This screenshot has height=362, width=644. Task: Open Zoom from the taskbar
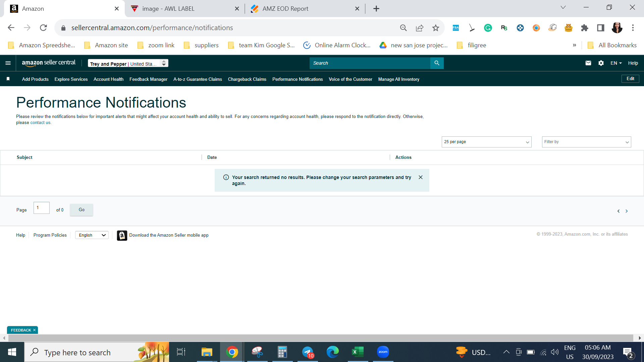tap(383, 352)
